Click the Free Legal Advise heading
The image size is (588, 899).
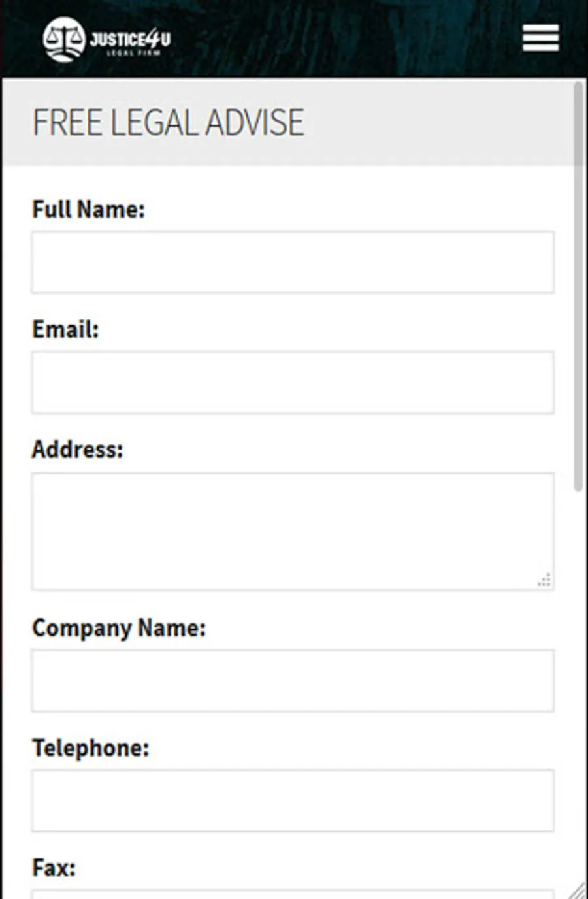(x=169, y=123)
